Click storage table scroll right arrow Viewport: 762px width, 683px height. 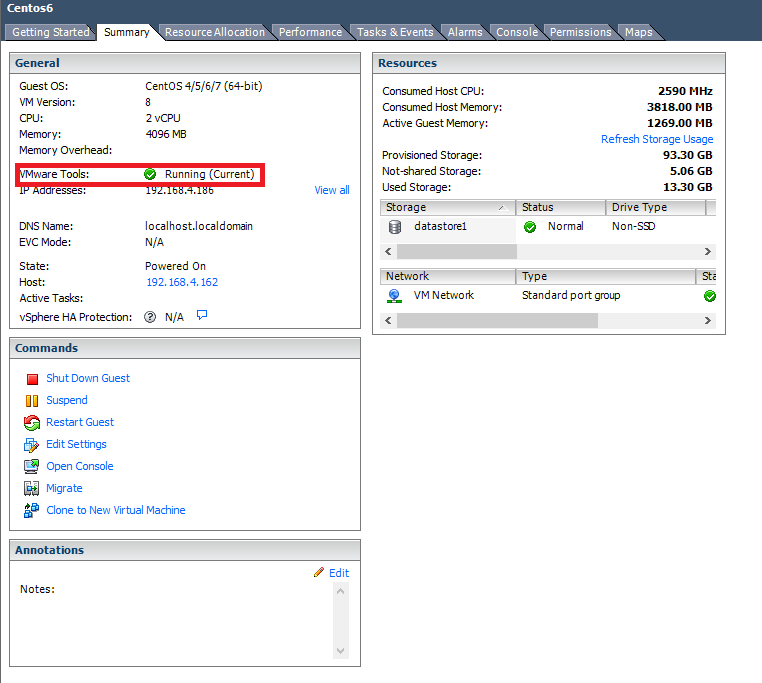(708, 251)
